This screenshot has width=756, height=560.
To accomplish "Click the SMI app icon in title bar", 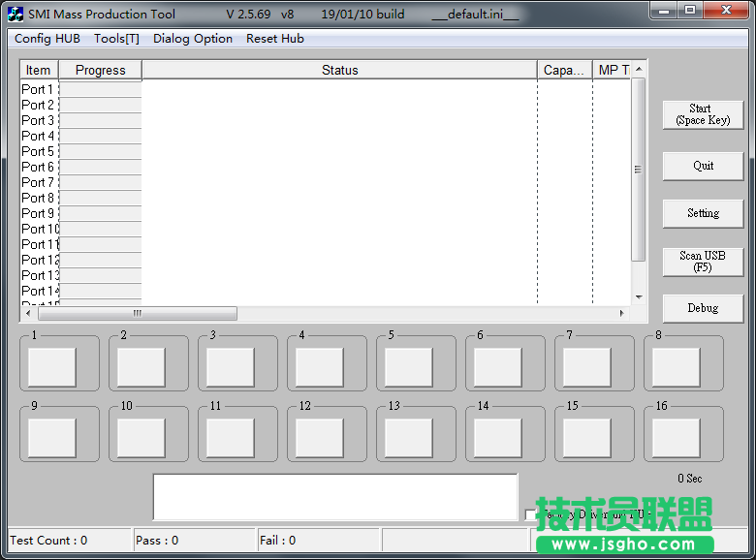I will (x=15, y=15).
